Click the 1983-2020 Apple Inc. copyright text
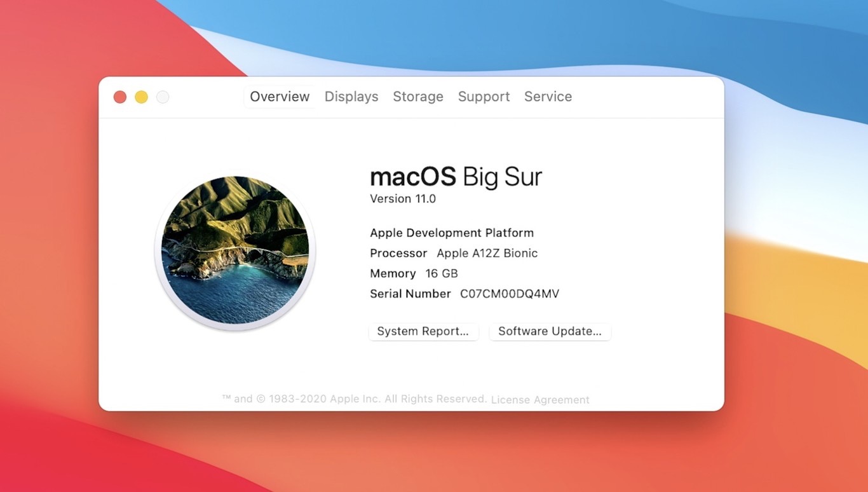Image resolution: width=868 pixels, height=492 pixels. point(354,399)
